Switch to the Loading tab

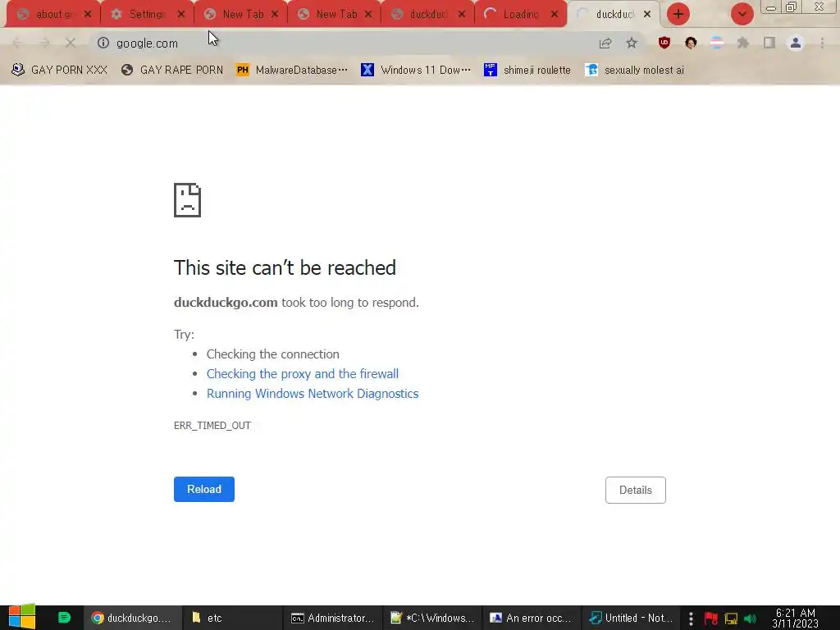tap(521, 15)
